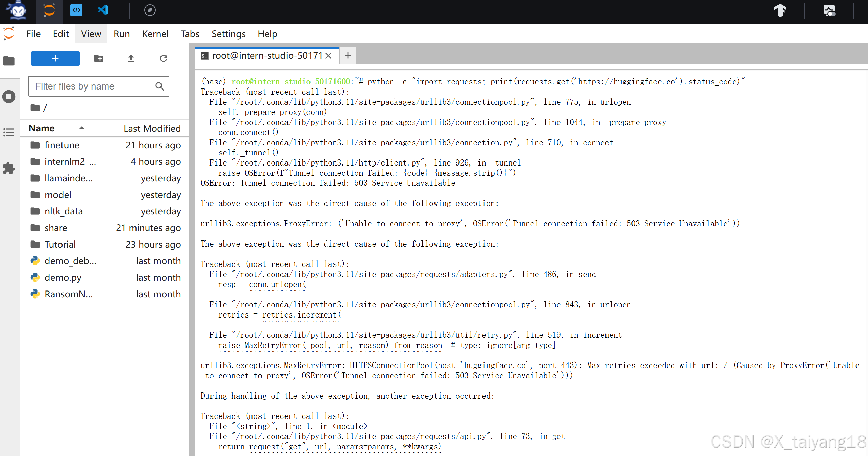Screen dimensions: 868x456
Task: Open the finetune folder
Action: (x=62, y=145)
